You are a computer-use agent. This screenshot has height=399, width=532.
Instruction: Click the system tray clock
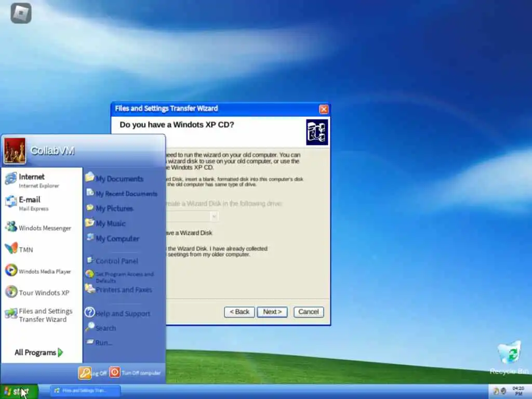(x=518, y=391)
